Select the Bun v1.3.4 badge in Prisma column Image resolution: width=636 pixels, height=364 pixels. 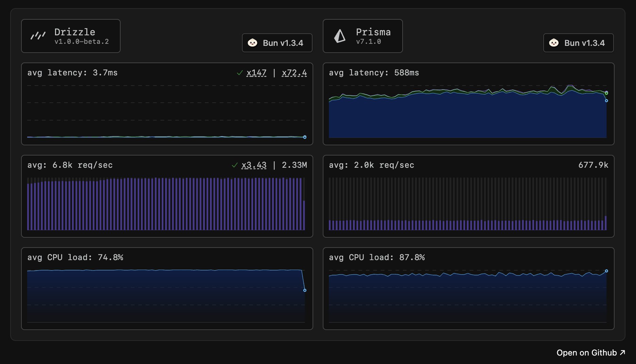click(578, 43)
